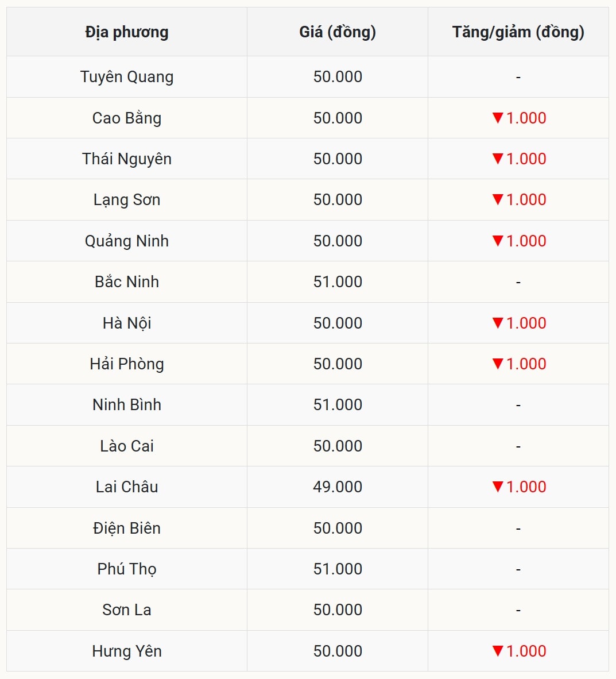This screenshot has width=616, height=679.
Task: Select the Ninh Bình location cell
Action: point(127,405)
